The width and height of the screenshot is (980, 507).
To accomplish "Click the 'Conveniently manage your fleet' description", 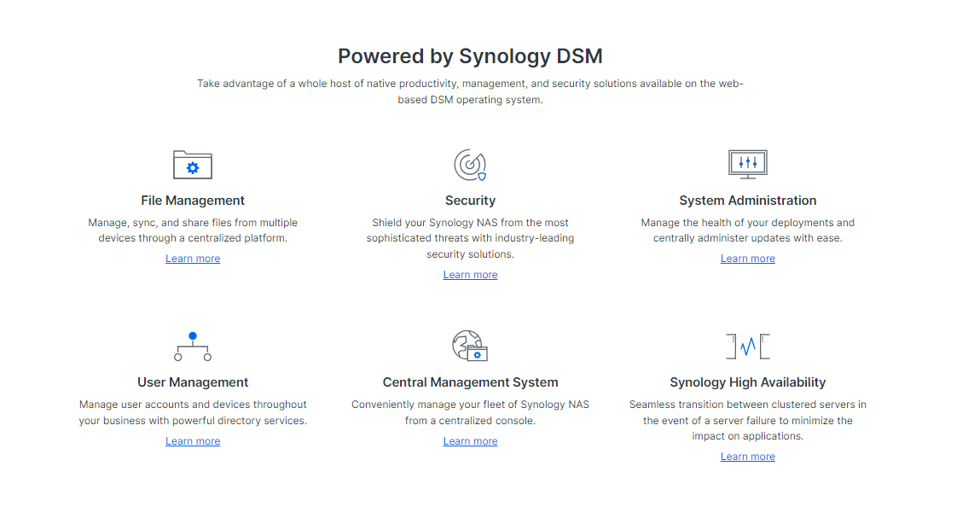I will [470, 412].
